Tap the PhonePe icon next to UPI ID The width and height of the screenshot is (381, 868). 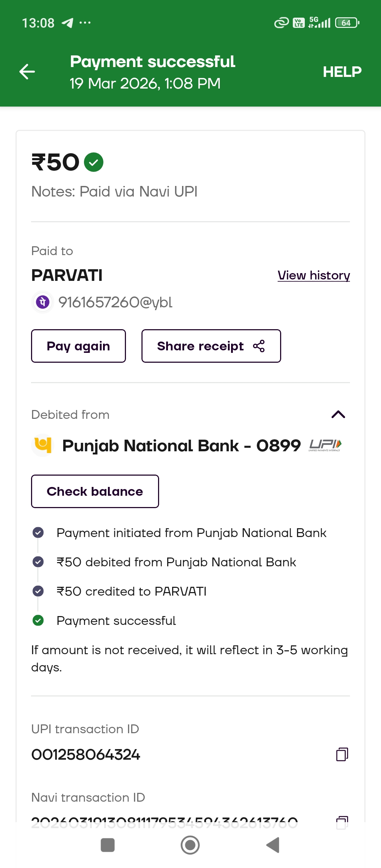[43, 302]
